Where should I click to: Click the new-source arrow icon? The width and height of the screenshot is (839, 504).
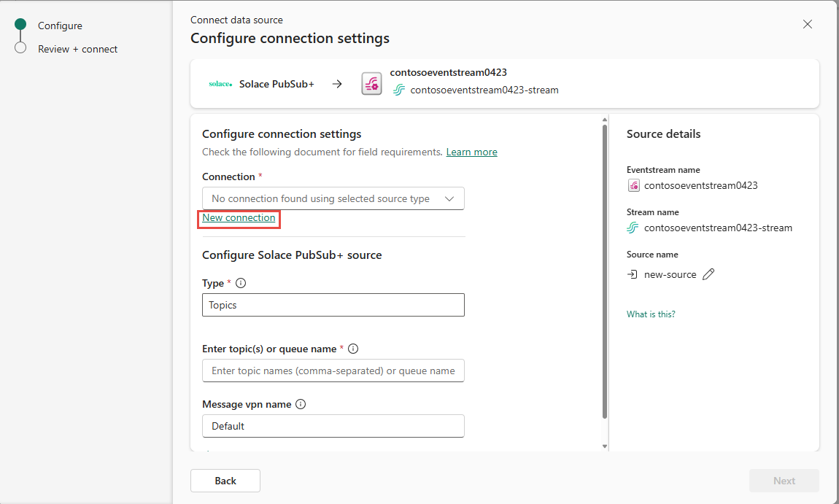point(633,274)
